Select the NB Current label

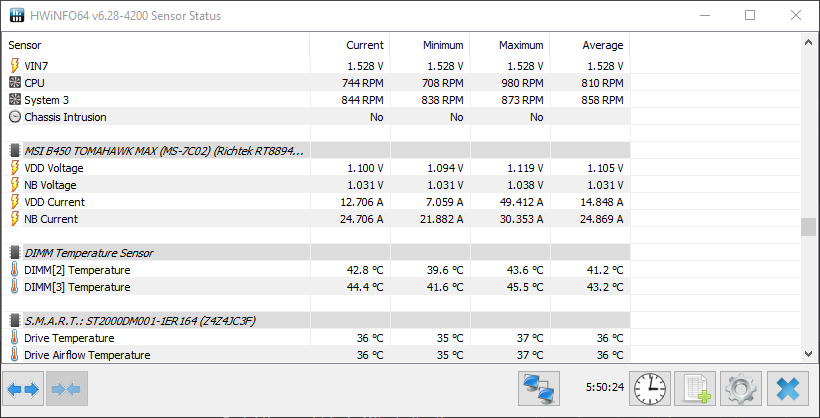tap(51, 219)
